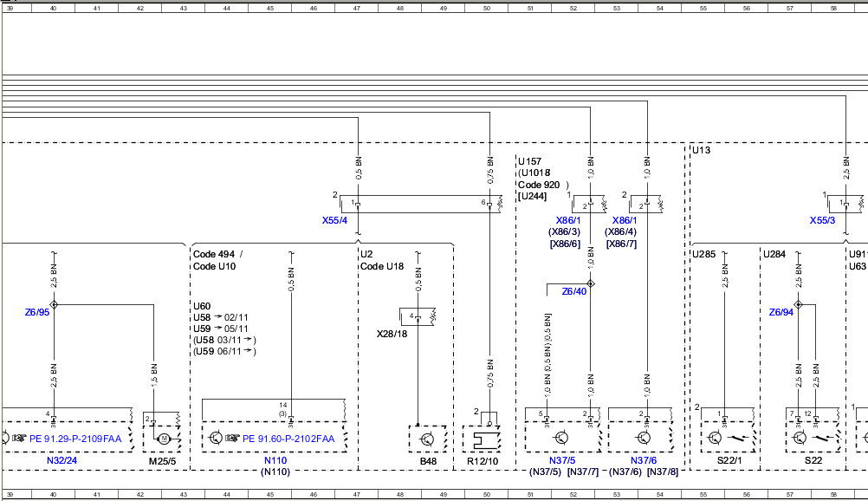Click the (X86/3) label

(565, 232)
